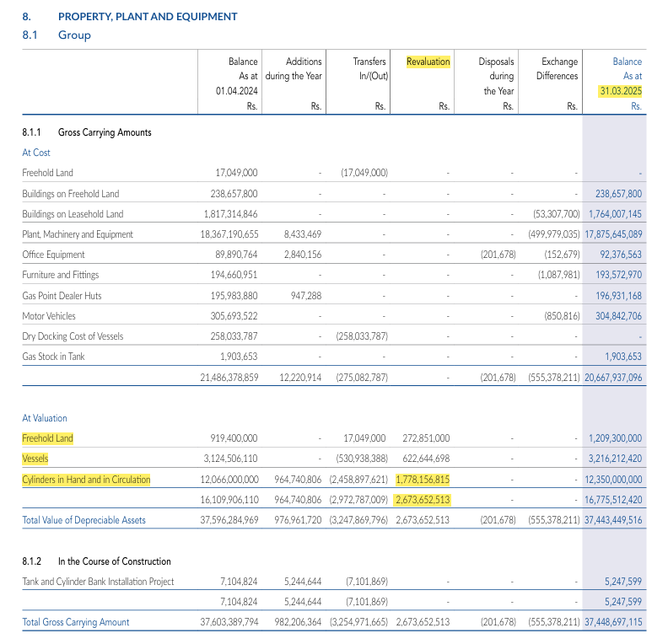Click '8.1.1 Gross Carrying Amounts' section title
The height and width of the screenshot is (644, 668).
[87, 132]
